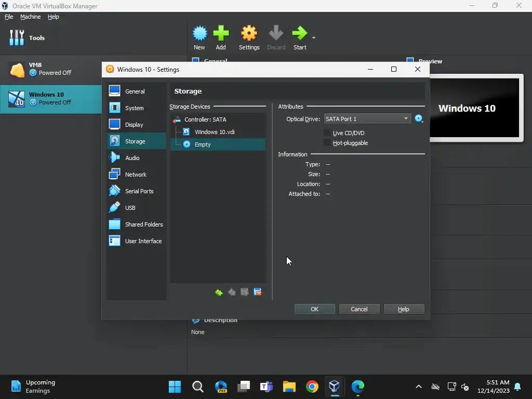Click Settings gear in VirtualBox Manager toolbar
This screenshot has height=399, width=532.
click(x=249, y=37)
